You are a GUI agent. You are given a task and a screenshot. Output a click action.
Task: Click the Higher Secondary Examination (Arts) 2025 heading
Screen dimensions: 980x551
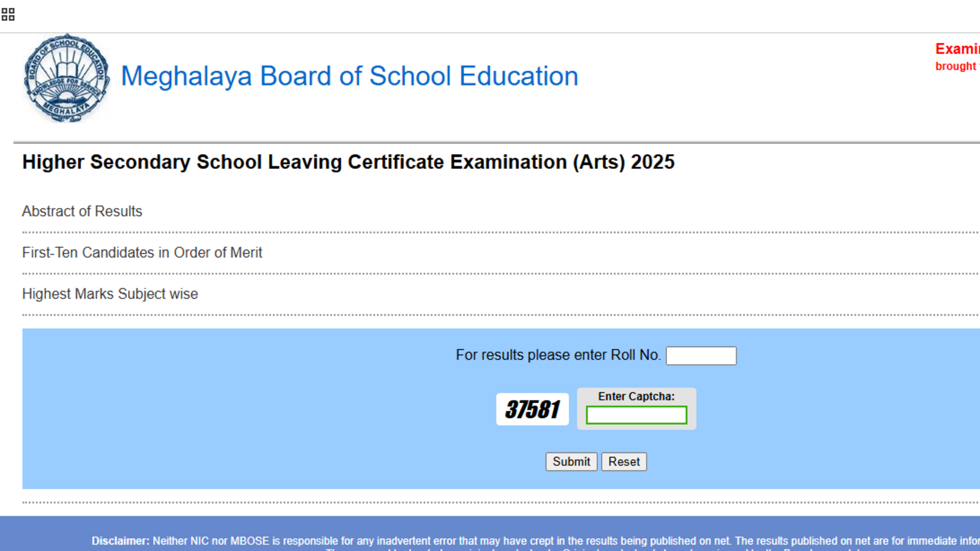348,162
